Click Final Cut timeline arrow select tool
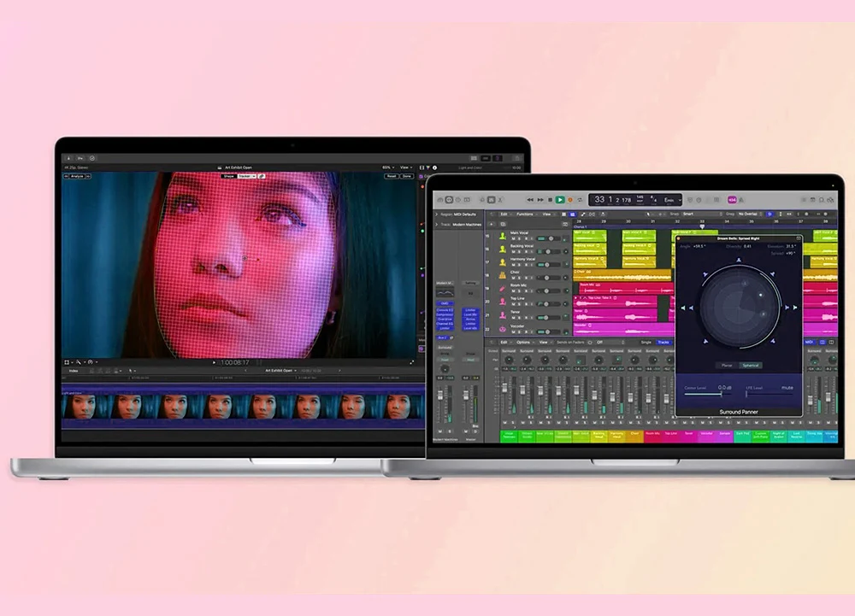The image size is (855, 616). [x=130, y=371]
